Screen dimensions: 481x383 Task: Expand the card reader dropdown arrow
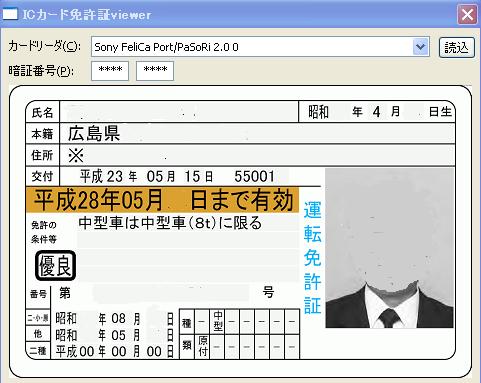pyautogui.click(x=420, y=47)
